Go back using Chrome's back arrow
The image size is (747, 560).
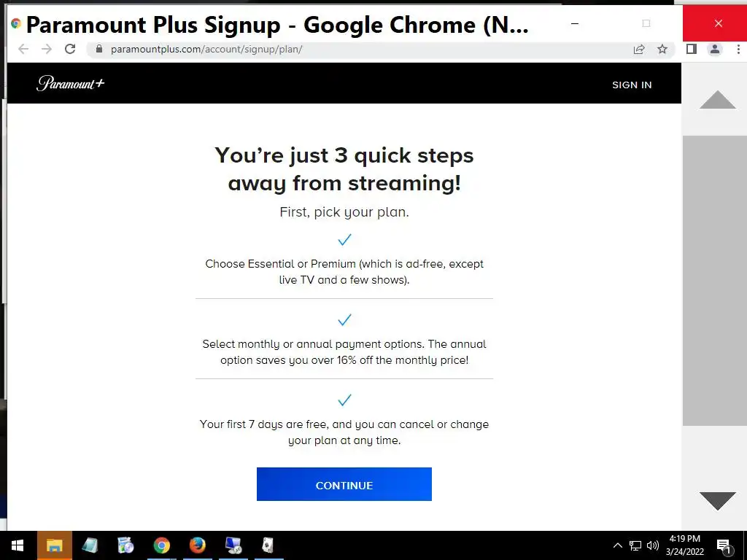tap(23, 49)
